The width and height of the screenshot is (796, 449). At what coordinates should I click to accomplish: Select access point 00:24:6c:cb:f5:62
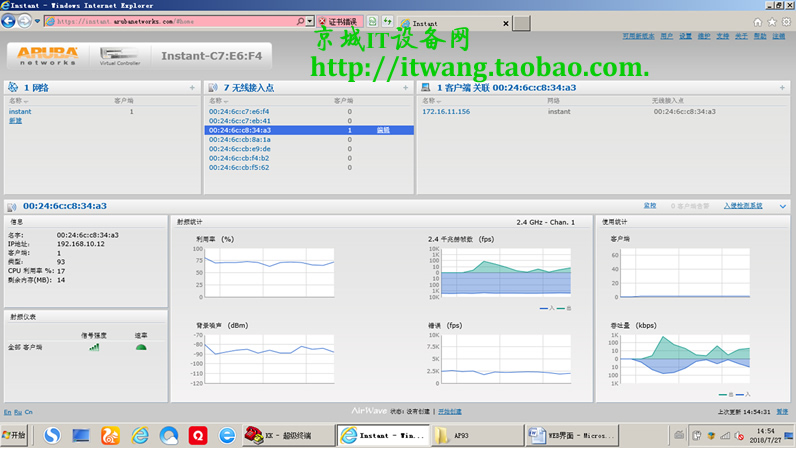239,167
